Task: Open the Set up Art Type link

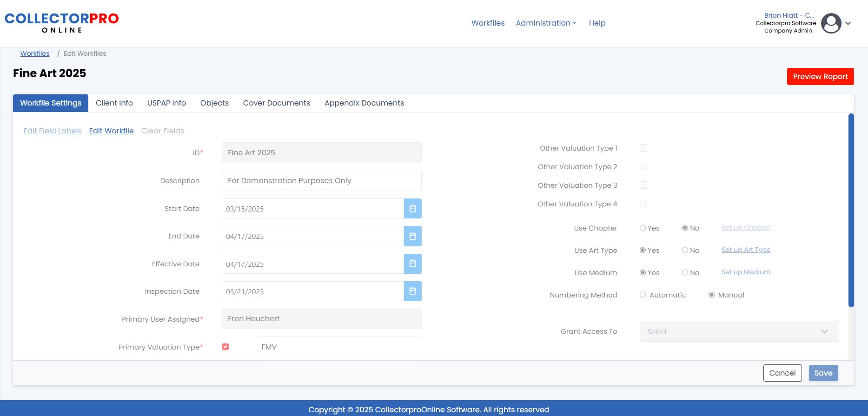Action: (x=746, y=250)
